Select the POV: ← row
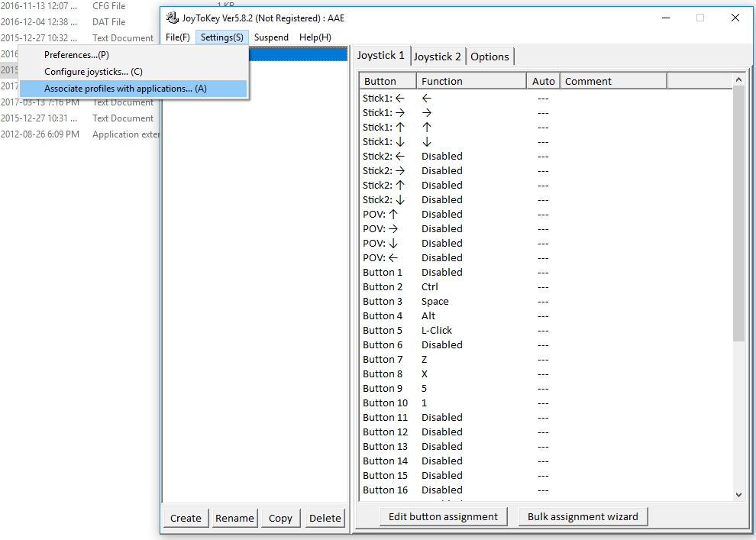The height and width of the screenshot is (540, 756). click(x=546, y=258)
